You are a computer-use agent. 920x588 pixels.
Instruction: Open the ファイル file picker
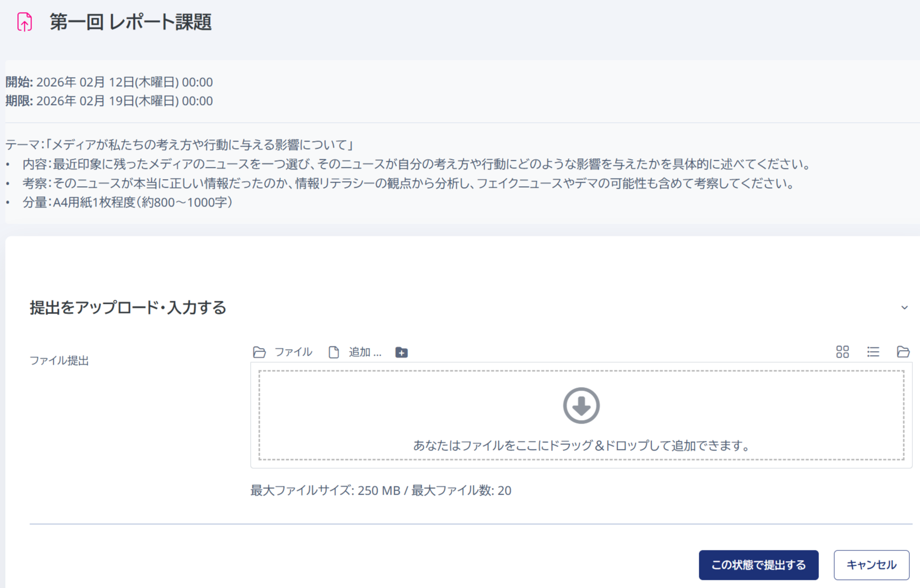click(x=259, y=352)
